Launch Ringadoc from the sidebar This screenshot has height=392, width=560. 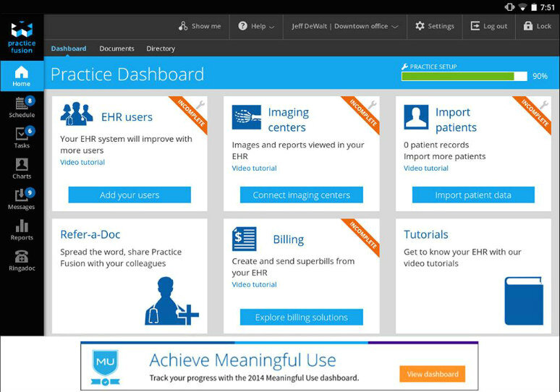pos(22,260)
